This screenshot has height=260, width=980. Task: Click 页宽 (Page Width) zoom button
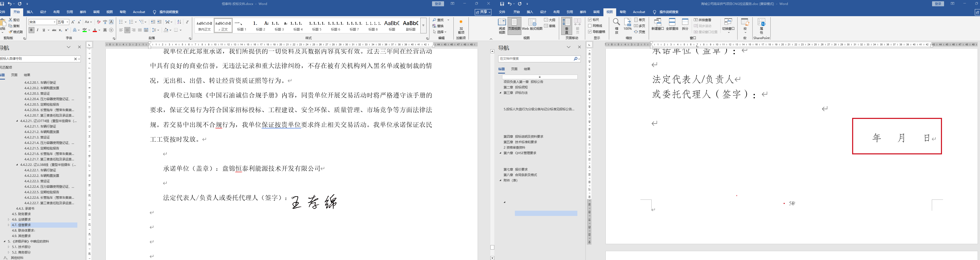(640, 32)
